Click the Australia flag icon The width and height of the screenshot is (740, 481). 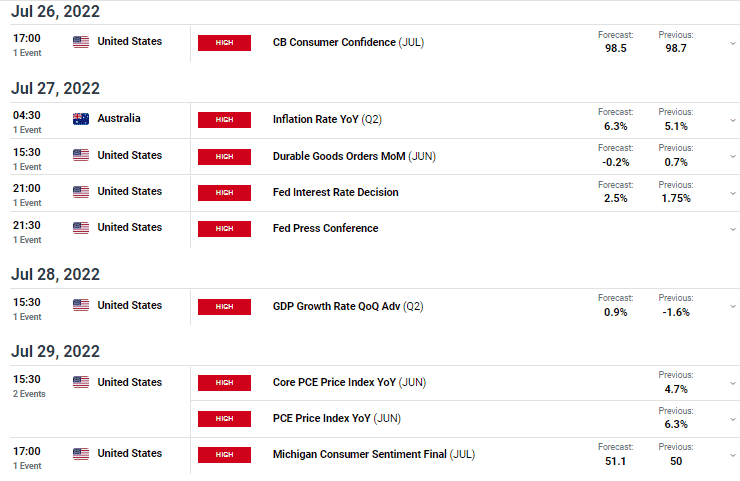pos(81,119)
